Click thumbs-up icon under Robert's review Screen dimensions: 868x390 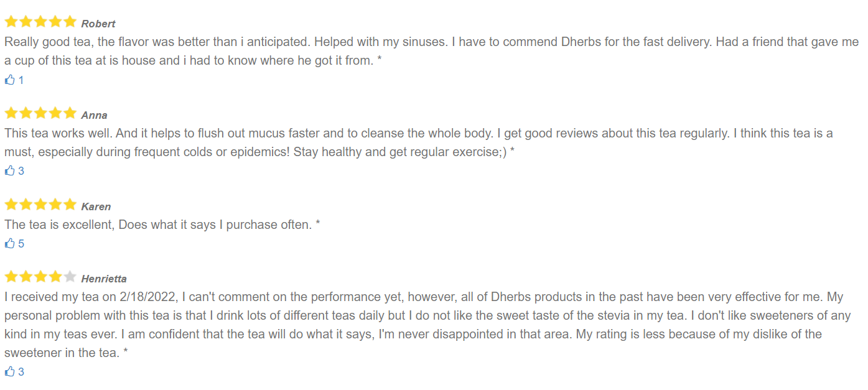9,80
